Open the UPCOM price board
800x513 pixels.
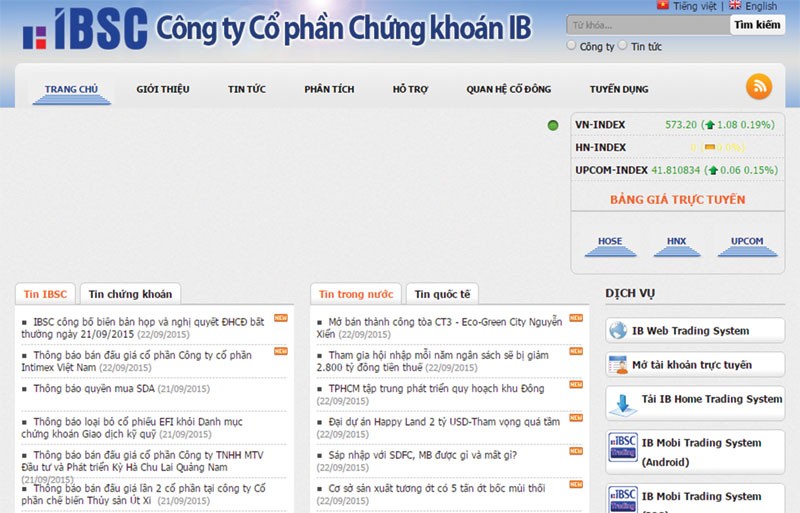point(747,245)
